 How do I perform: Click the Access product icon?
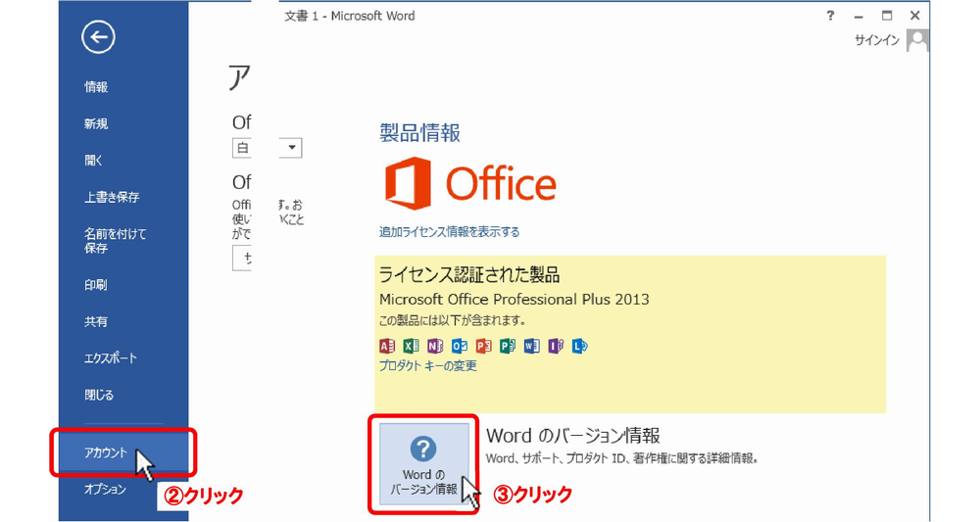point(387,346)
